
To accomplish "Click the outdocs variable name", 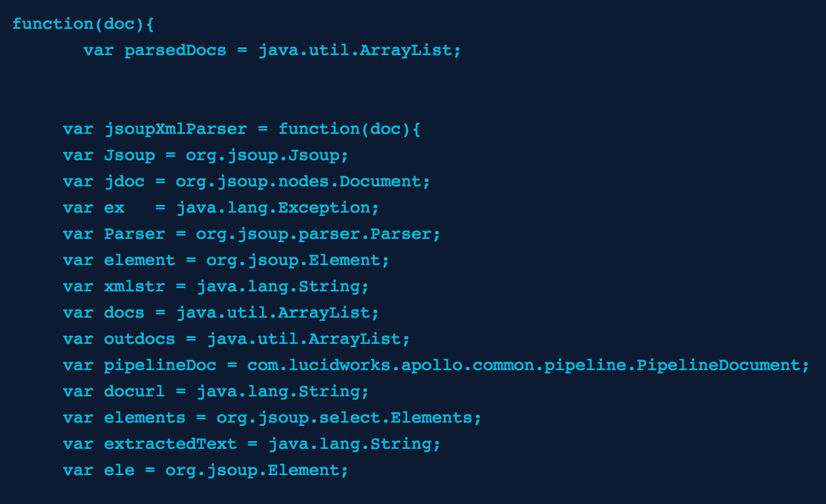I will click(140, 339).
